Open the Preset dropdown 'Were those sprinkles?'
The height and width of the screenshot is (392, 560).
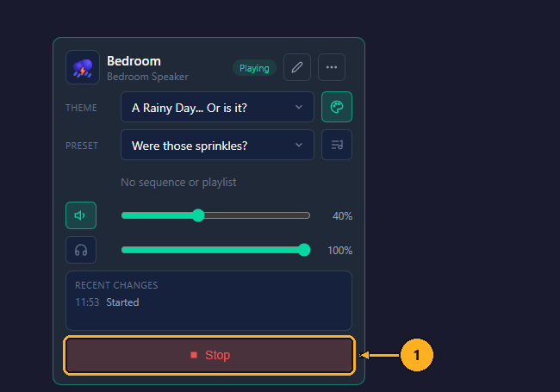click(217, 145)
